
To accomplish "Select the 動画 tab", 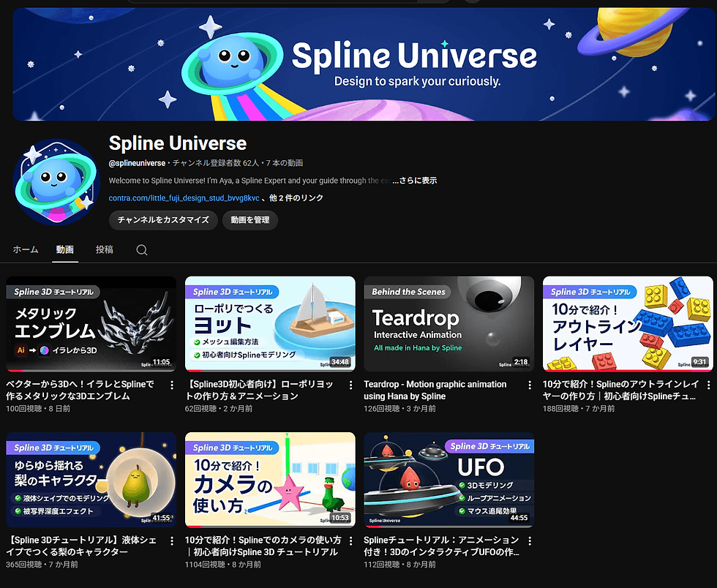I will [x=65, y=249].
